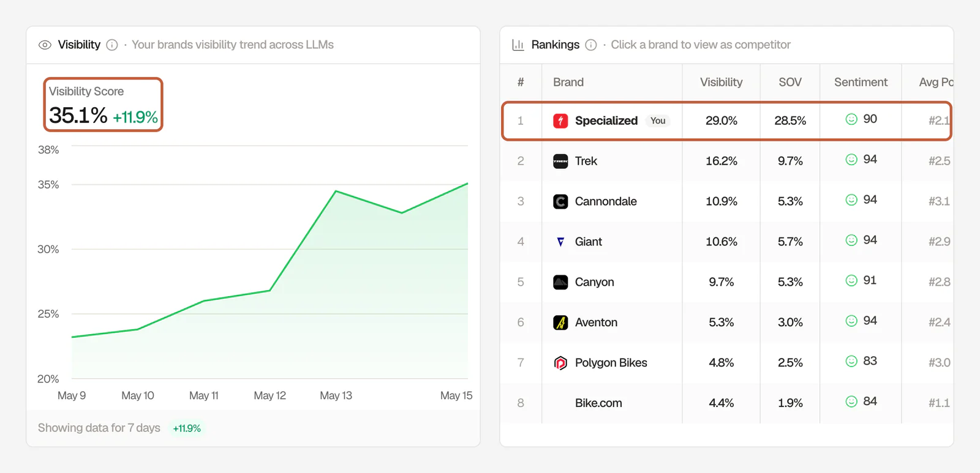980x473 pixels.
Task: Sort by the Brand column header
Action: point(568,82)
